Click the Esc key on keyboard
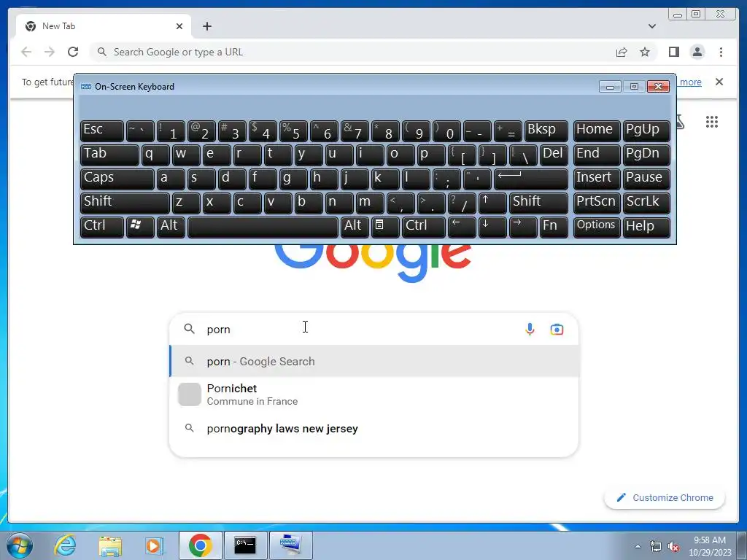 (102, 131)
